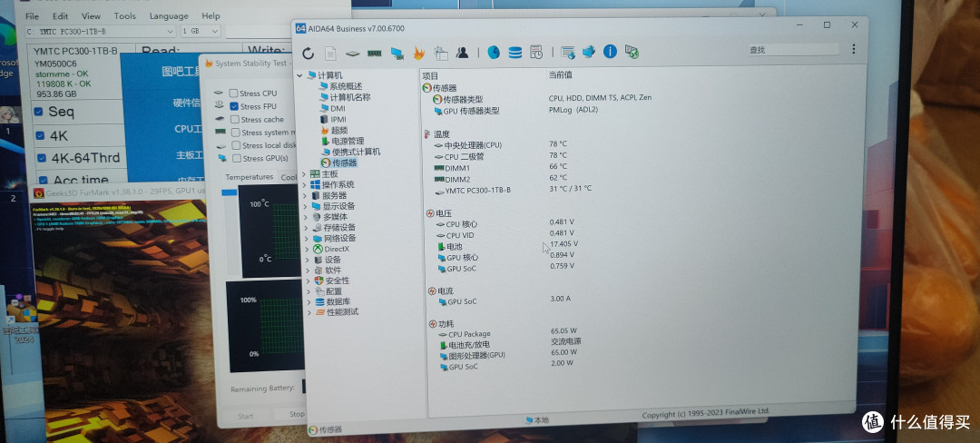Select 便携式计算机 in the tree
Screen dimensions: 980x443
[357, 152]
